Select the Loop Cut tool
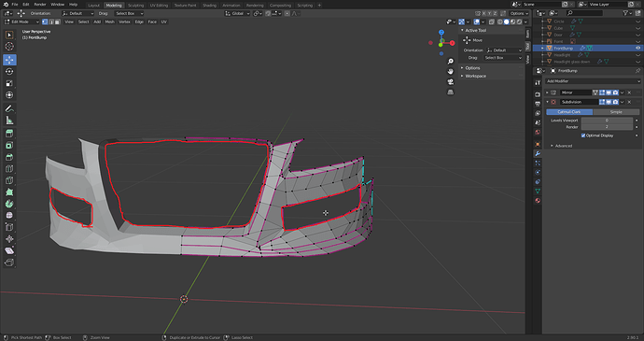644x341 pixels. [x=9, y=169]
